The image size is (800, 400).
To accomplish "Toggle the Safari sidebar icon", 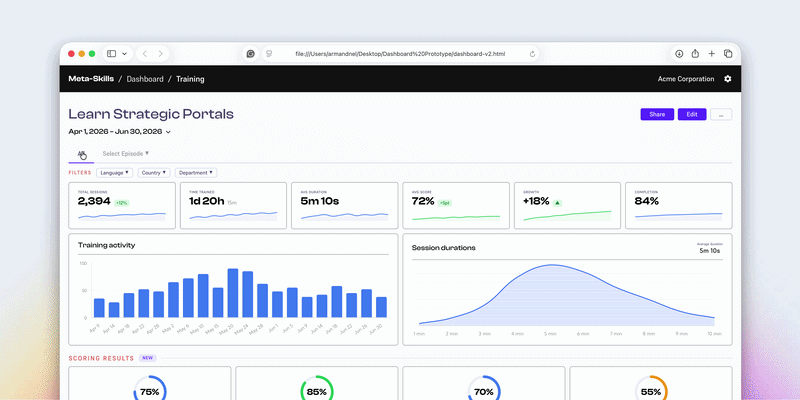I will 111,54.
